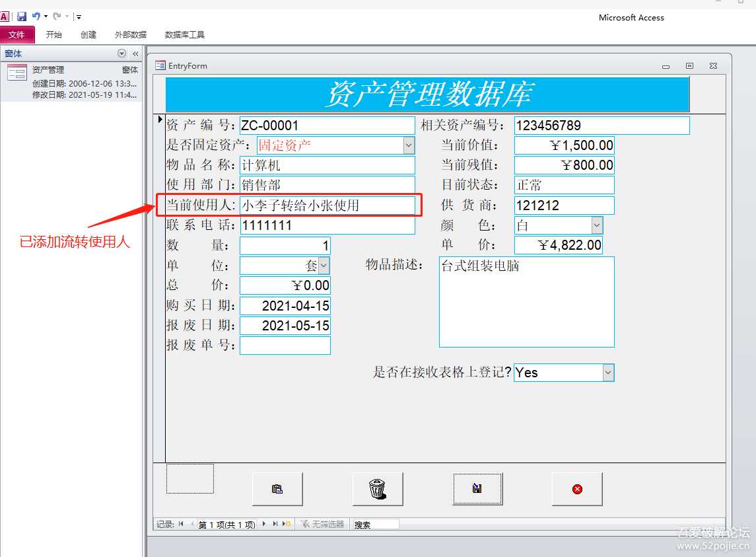Click the 联系电话 field 1111111

(x=327, y=225)
